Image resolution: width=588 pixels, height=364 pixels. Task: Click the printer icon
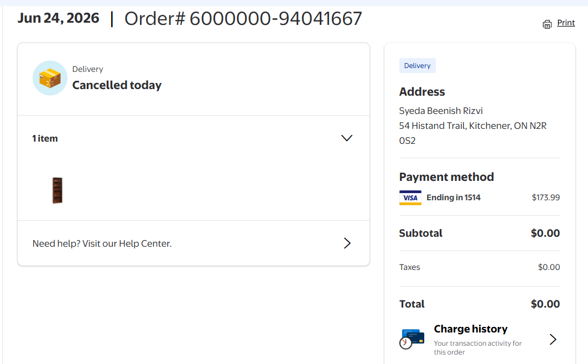[547, 24]
